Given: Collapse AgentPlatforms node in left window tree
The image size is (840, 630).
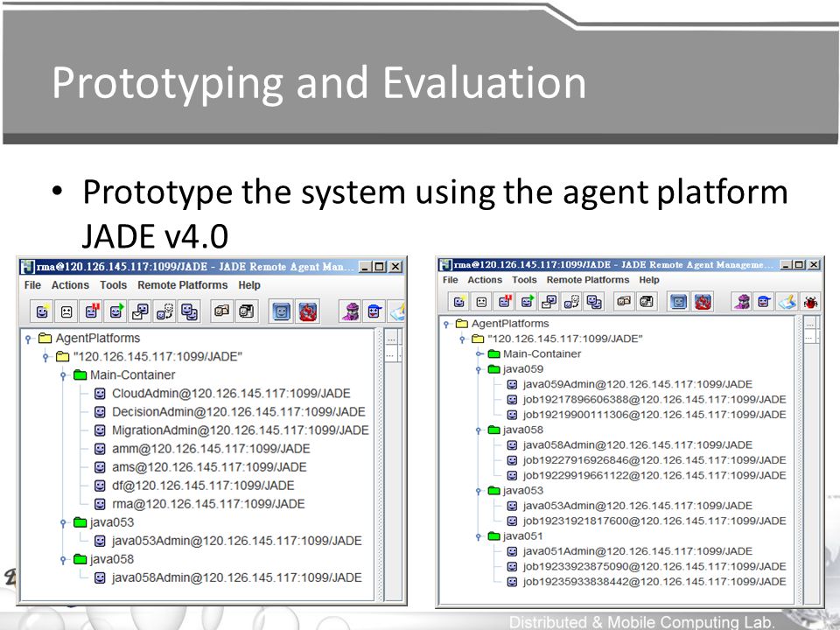Looking at the screenshot, I should click(28, 339).
